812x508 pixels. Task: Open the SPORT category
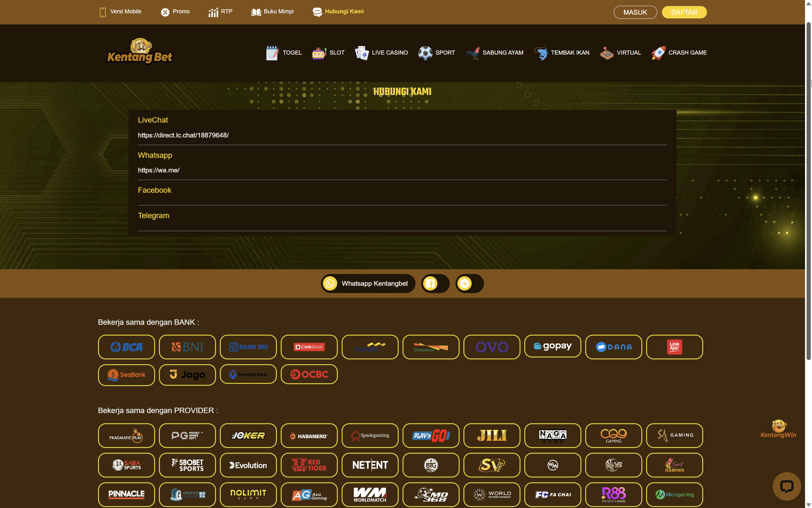(x=436, y=53)
